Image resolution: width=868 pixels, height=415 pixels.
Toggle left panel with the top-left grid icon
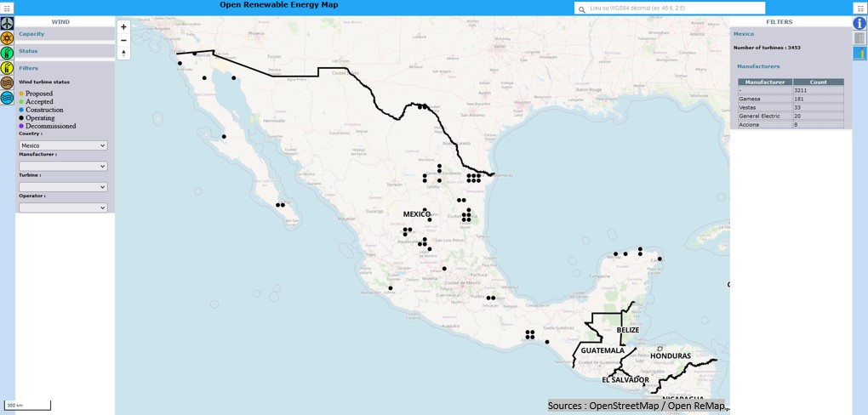[x=7, y=8]
